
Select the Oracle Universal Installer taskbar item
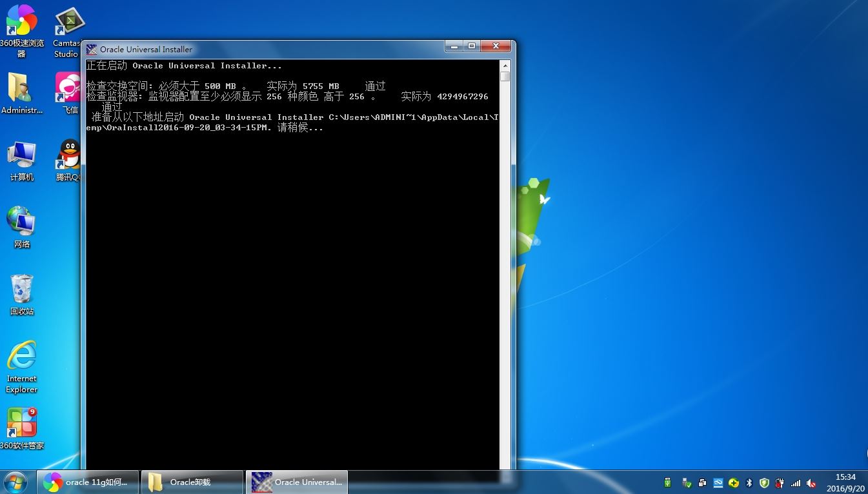pos(297,482)
